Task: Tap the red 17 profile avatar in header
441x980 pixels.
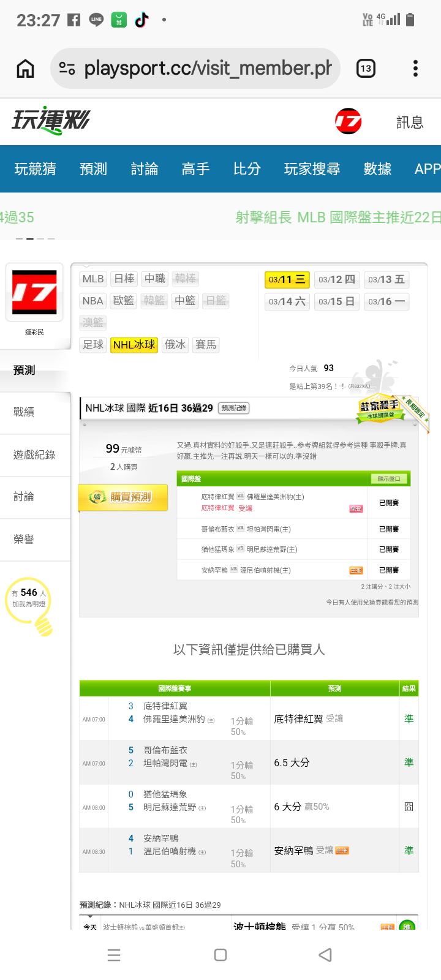Action: click(349, 121)
